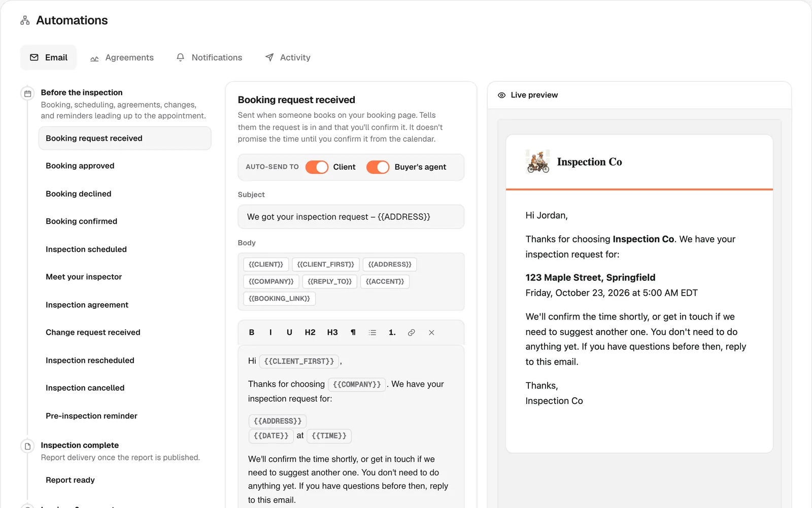Insert the {{REPLY_TO}} variable chip
This screenshot has height=508, width=812.
(330, 281)
